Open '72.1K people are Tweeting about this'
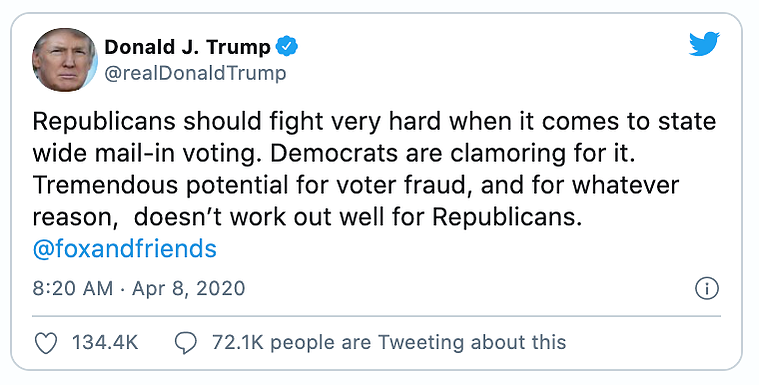This screenshot has height=385, width=759. tap(389, 343)
